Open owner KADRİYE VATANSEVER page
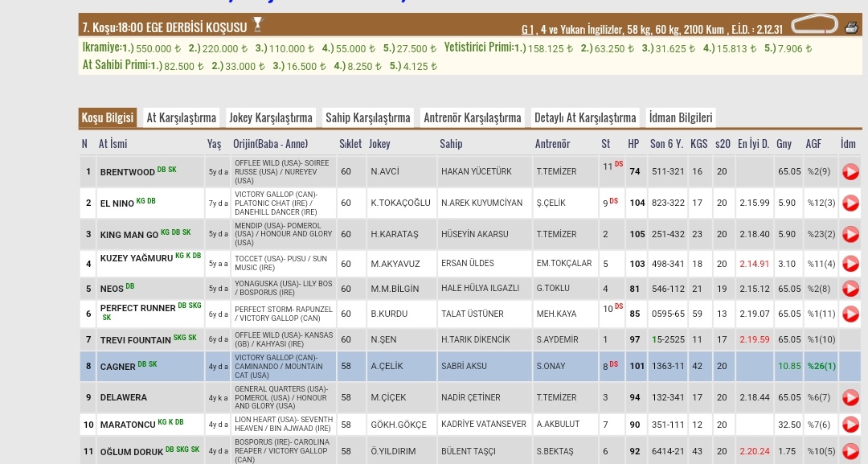Viewport: 868px width, 464px height. tap(484, 424)
